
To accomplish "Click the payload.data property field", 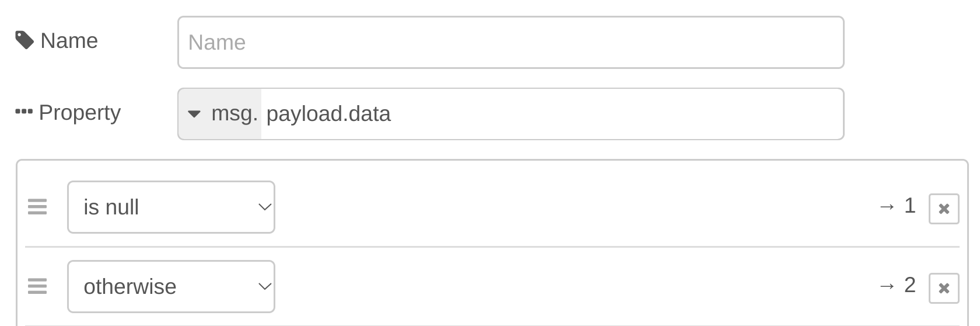I will tap(551, 114).
